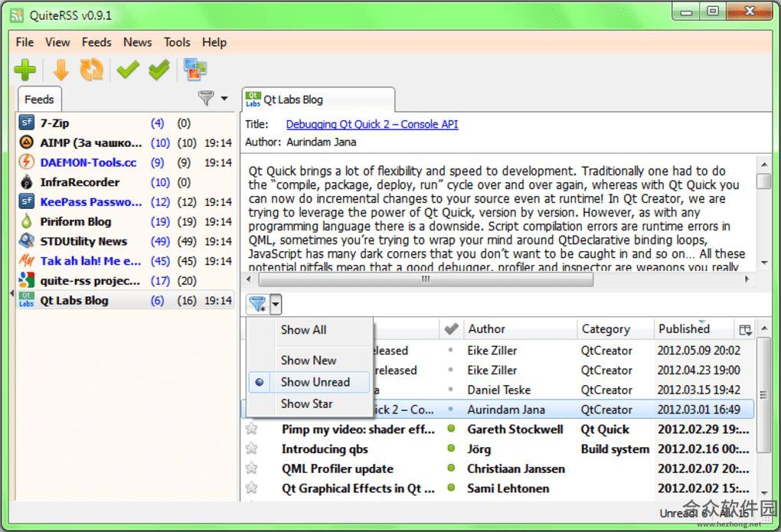This screenshot has width=781, height=532.
Task: Open the feeds filter dropdown arrow
Action: coord(224,98)
